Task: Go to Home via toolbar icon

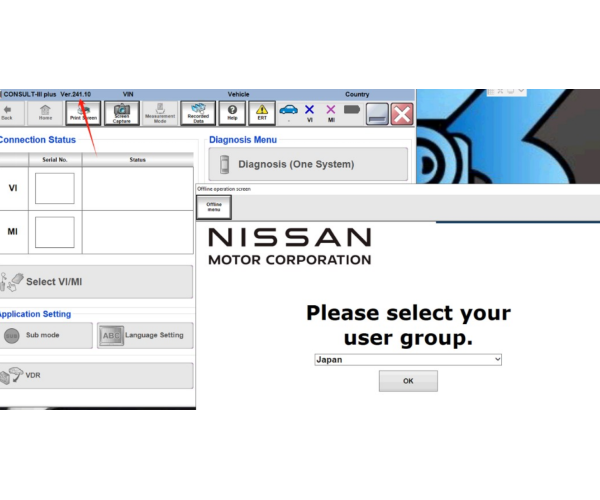Action: (x=45, y=113)
